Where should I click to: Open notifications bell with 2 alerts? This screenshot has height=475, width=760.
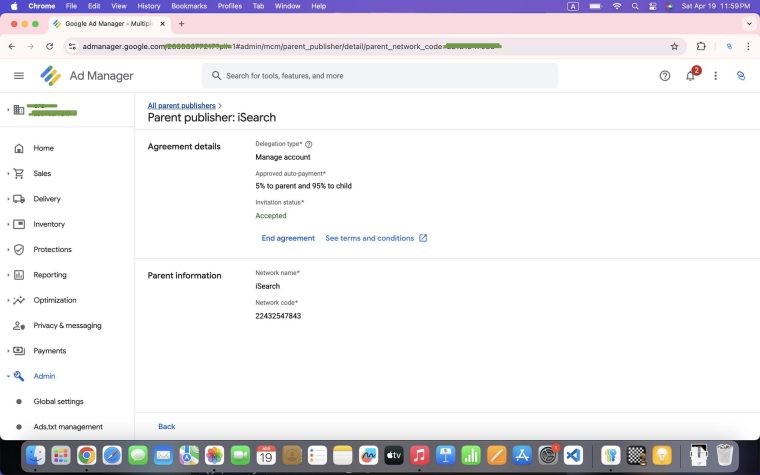click(x=691, y=75)
